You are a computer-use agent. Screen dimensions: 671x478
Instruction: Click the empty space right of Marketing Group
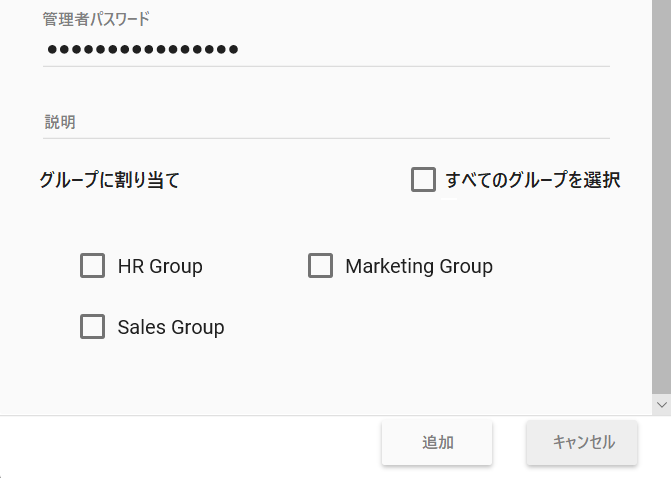click(570, 267)
